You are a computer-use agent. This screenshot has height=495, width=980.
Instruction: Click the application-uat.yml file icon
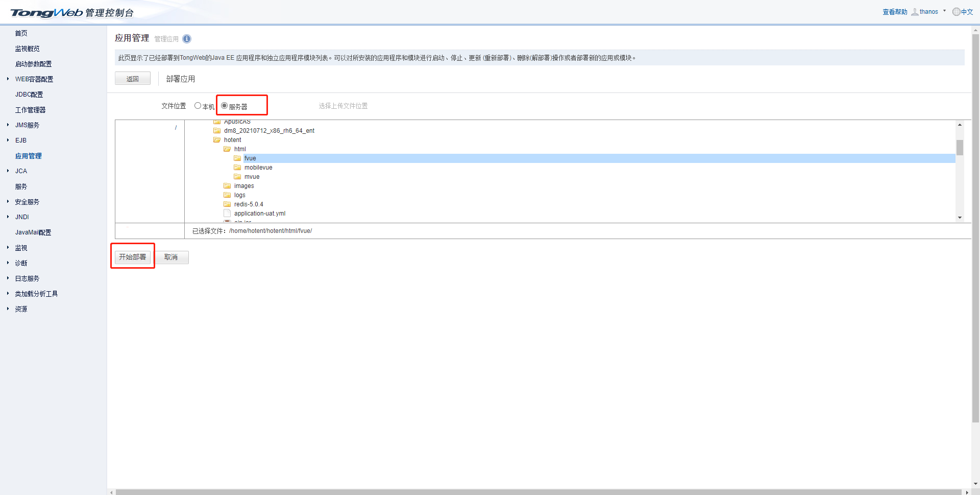point(227,214)
